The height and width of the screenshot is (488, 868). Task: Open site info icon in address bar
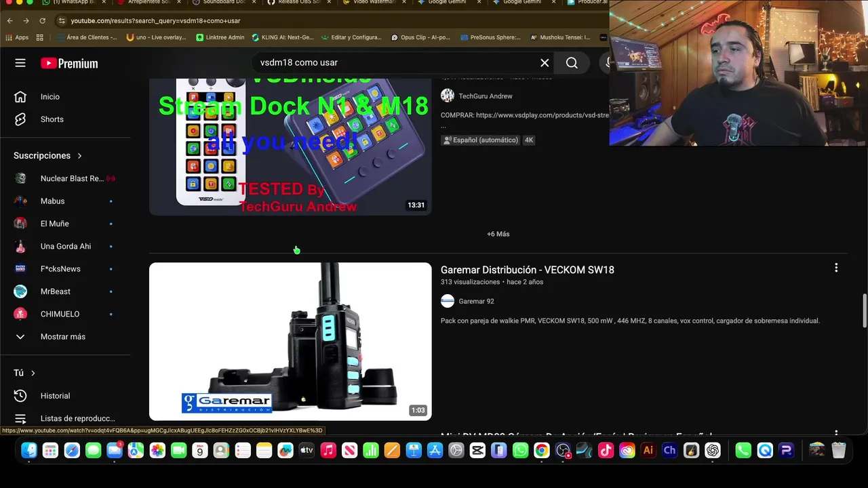[62, 21]
